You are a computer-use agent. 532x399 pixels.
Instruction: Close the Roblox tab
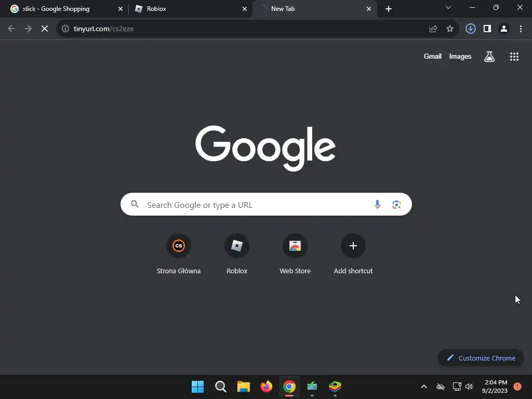pos(245,9)
